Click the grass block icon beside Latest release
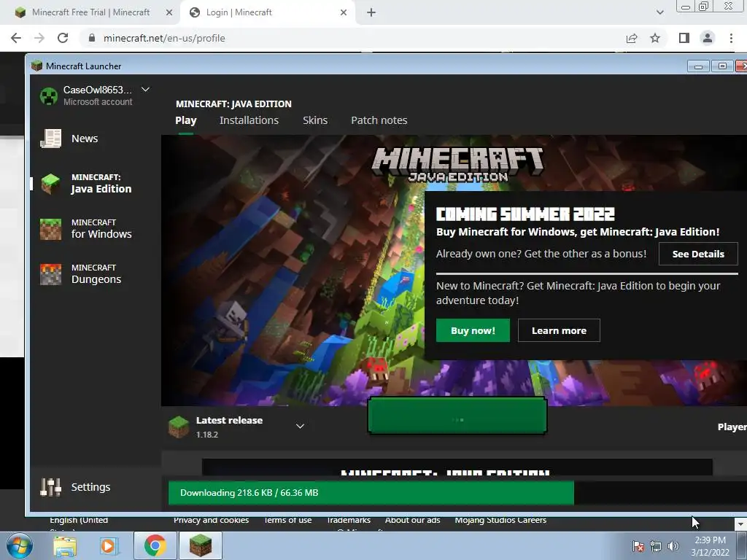The height and width of the screenshot is (560, 747). [x=179, y=427]
